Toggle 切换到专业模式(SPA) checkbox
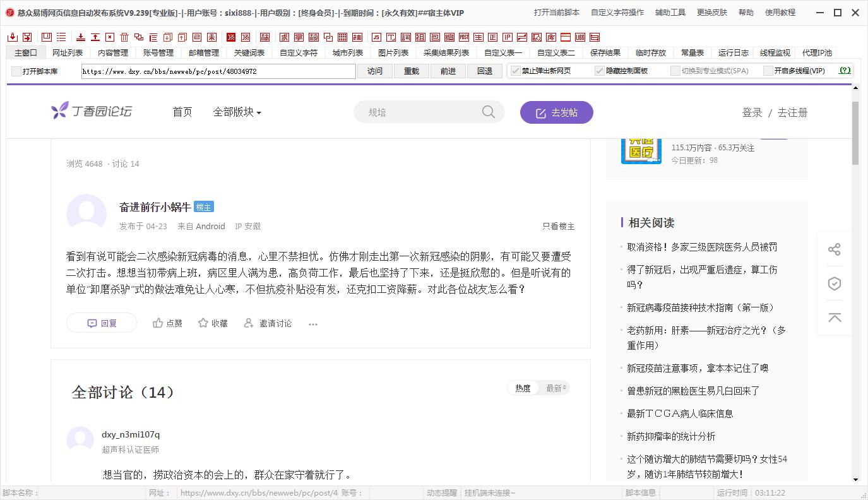 (675, 71)
